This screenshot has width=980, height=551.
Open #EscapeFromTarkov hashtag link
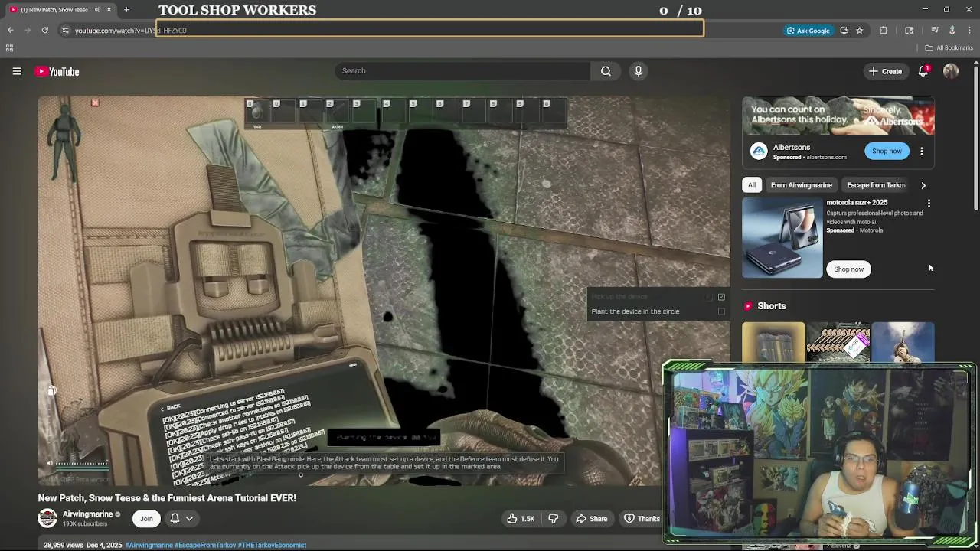205,546
